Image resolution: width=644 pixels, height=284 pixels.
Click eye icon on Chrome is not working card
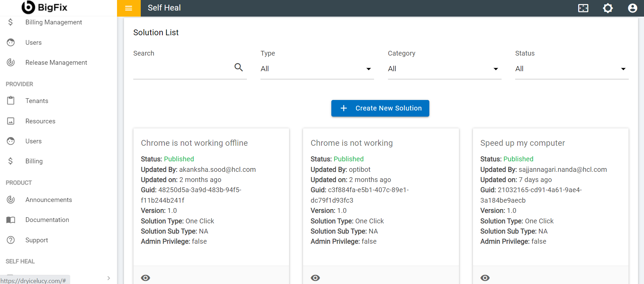point(315,278)
